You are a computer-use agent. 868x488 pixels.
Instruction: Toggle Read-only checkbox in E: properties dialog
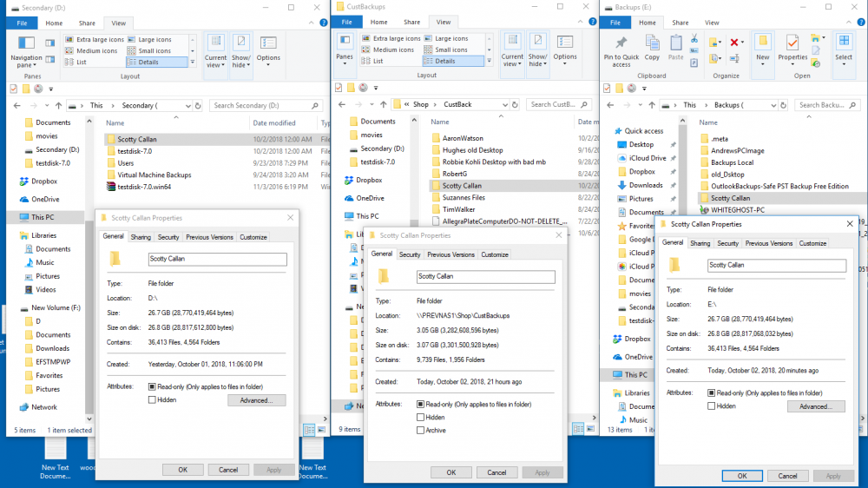[712, 392]
